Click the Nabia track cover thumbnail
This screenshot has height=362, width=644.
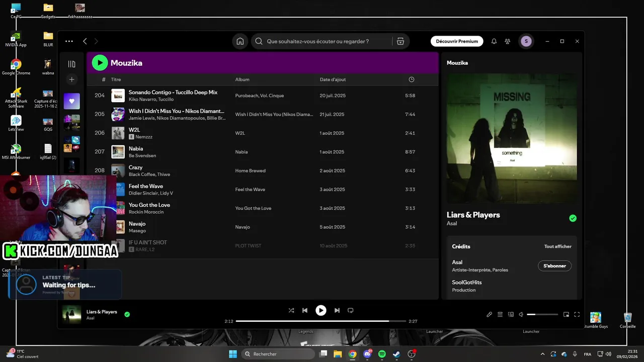[x=118, y=152]
